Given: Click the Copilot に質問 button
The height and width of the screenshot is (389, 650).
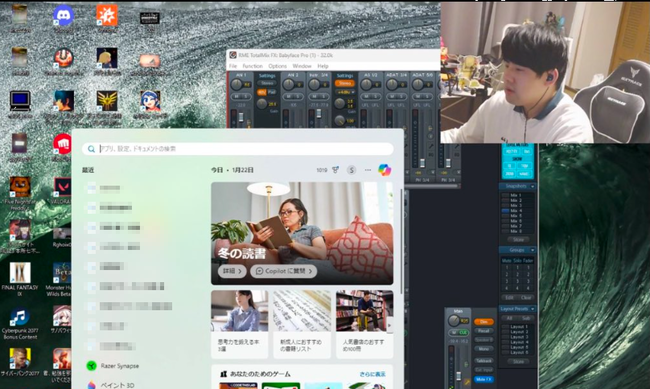Looking at the screenshot, I should (284, 271).
